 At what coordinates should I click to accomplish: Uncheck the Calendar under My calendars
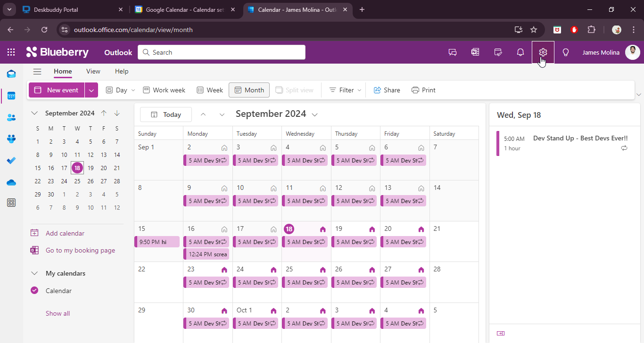coord(34,291)
